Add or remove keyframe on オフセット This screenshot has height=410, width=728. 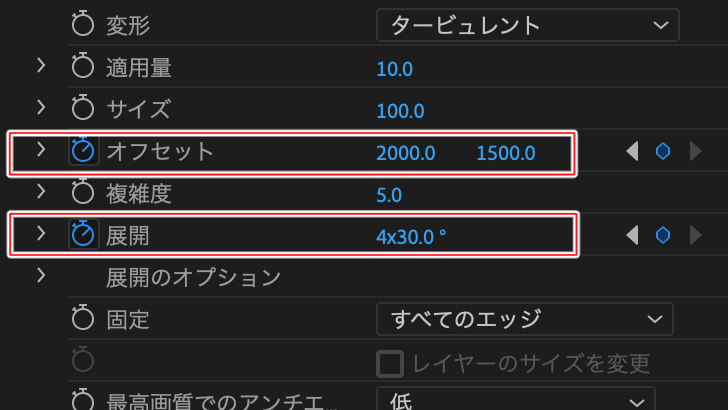pos(663,151)
